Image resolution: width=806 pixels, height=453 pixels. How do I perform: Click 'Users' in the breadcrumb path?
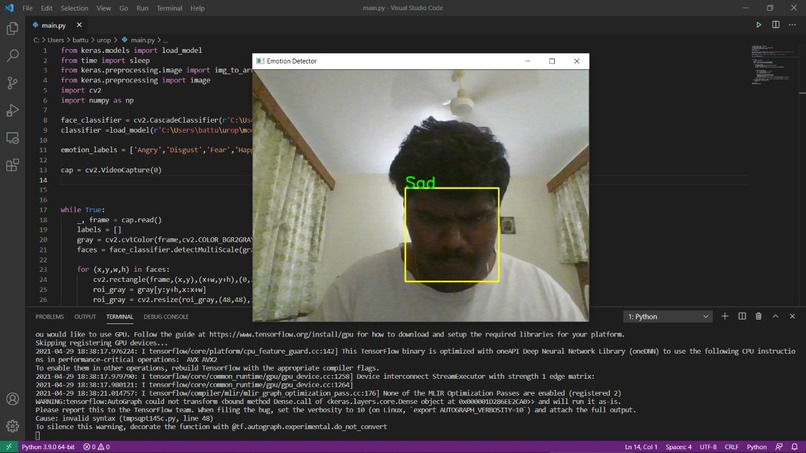pos(56,40)
